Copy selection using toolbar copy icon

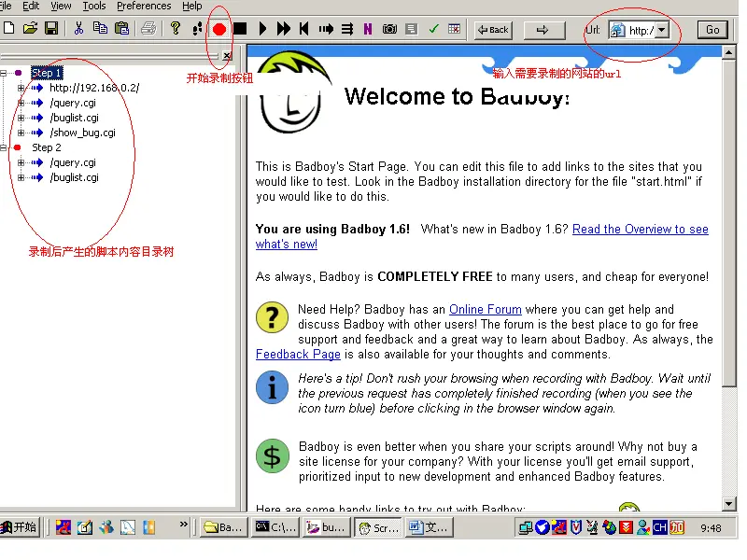pos(100,29)
